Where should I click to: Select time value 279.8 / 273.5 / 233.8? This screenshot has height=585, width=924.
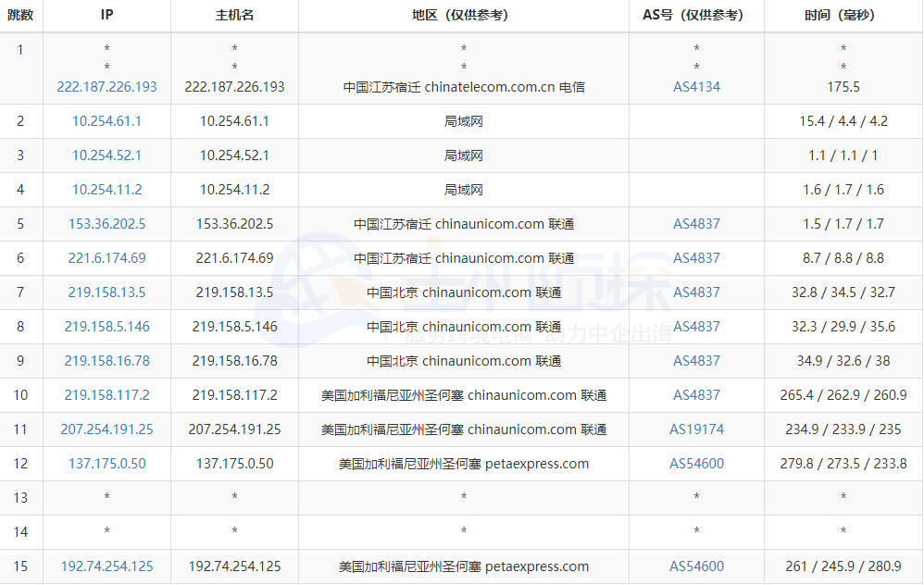843,464
